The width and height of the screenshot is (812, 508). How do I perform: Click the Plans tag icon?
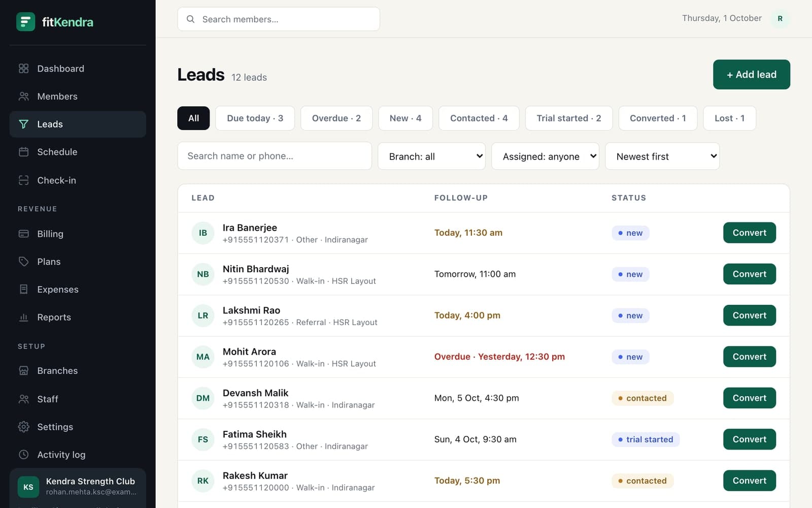tap(24, 262)
